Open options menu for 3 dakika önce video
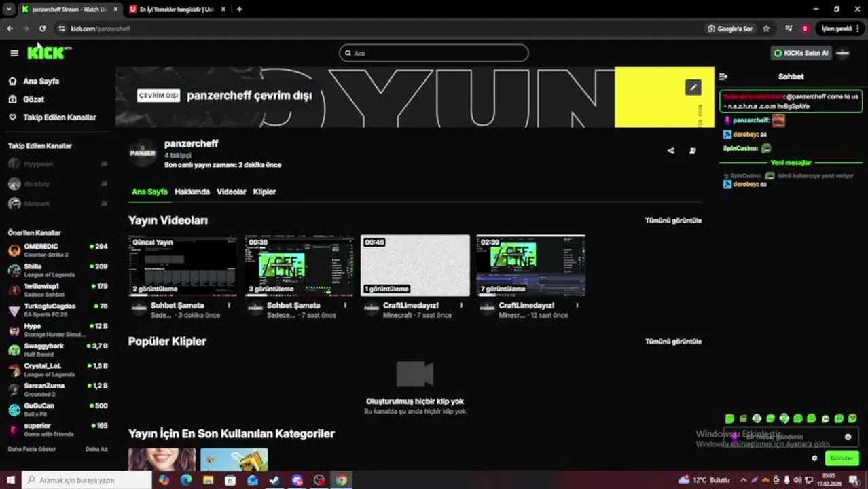 229,306
